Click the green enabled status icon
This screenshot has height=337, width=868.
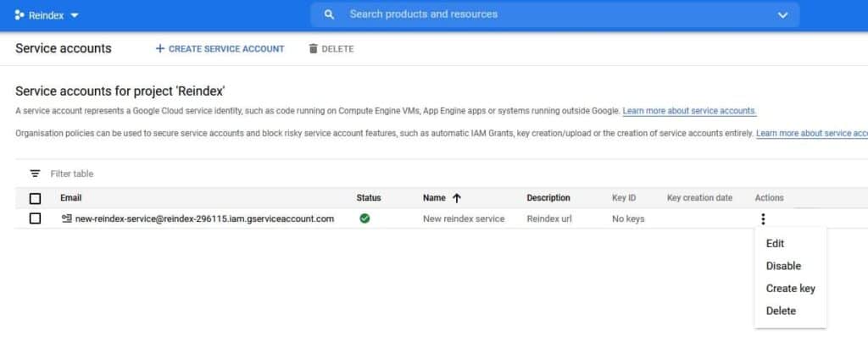364,218
